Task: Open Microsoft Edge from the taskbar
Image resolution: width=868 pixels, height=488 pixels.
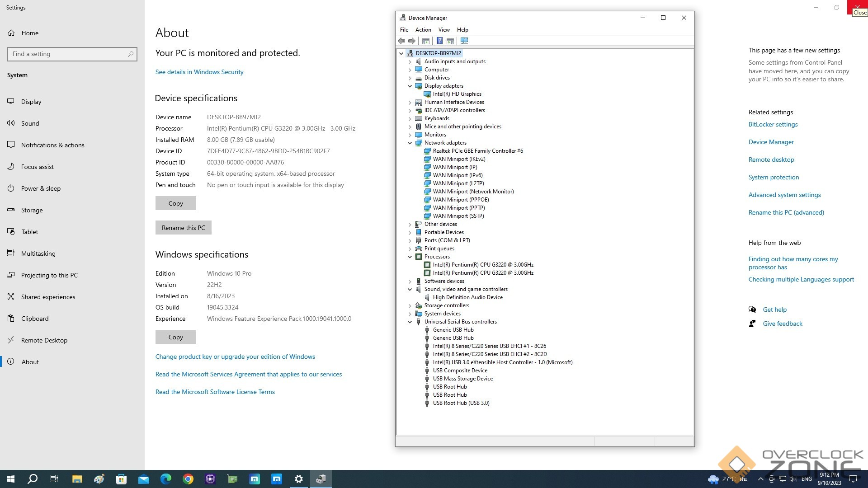Action: [166, 479]
